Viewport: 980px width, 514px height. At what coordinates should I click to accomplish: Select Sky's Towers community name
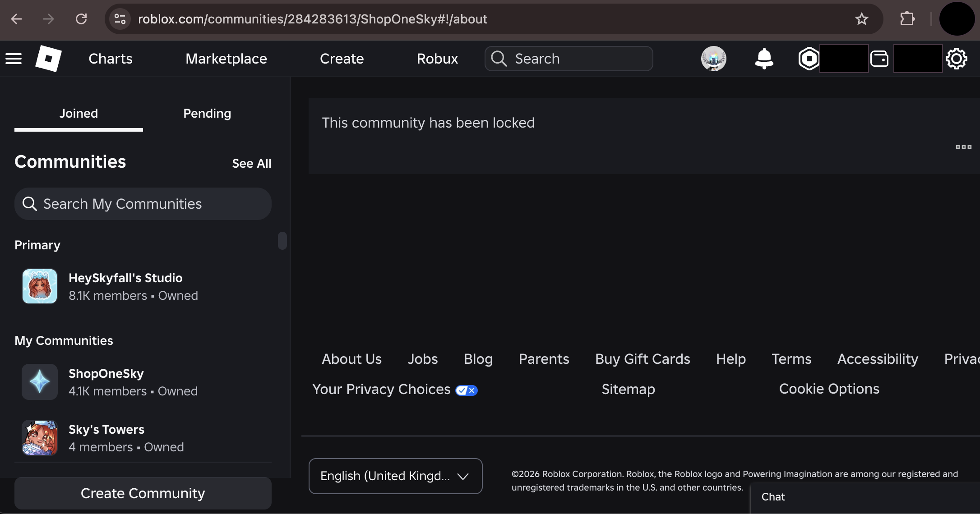tap(106, 429)
